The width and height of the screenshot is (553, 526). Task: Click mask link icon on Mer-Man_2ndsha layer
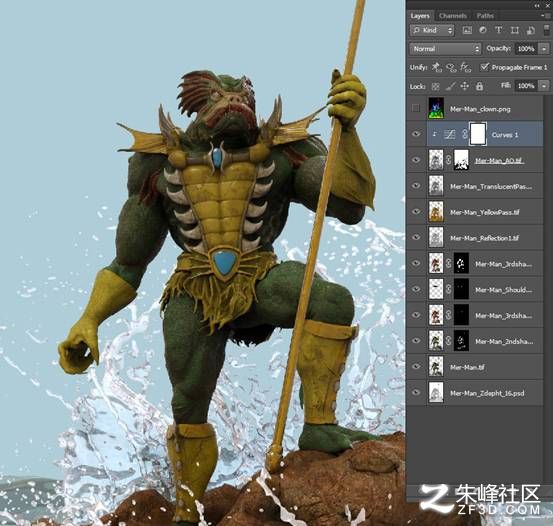click(449, 341)
